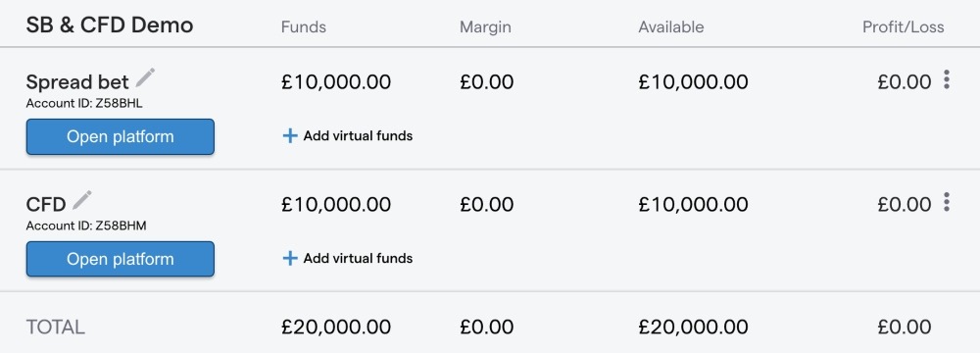Click the CFD available £10,000.00 value
Viewport: 980px width, 353px height.
pos(693,204)
